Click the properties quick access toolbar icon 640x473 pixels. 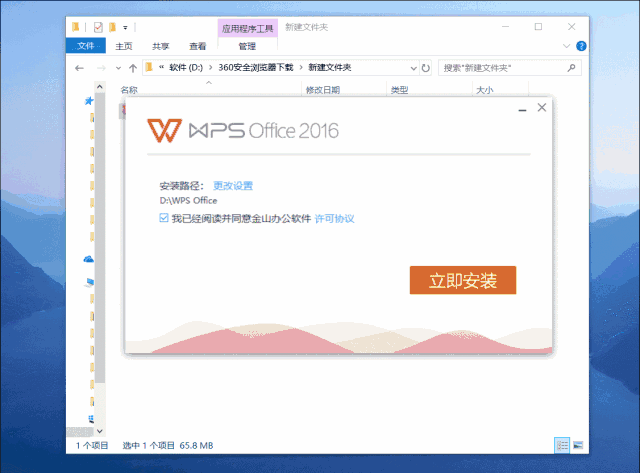[x=98, y=27]
